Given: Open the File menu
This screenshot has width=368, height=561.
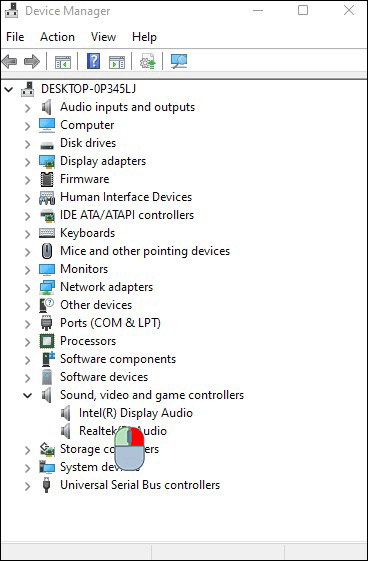Looking at the screenshot, I should click(15, 37).
